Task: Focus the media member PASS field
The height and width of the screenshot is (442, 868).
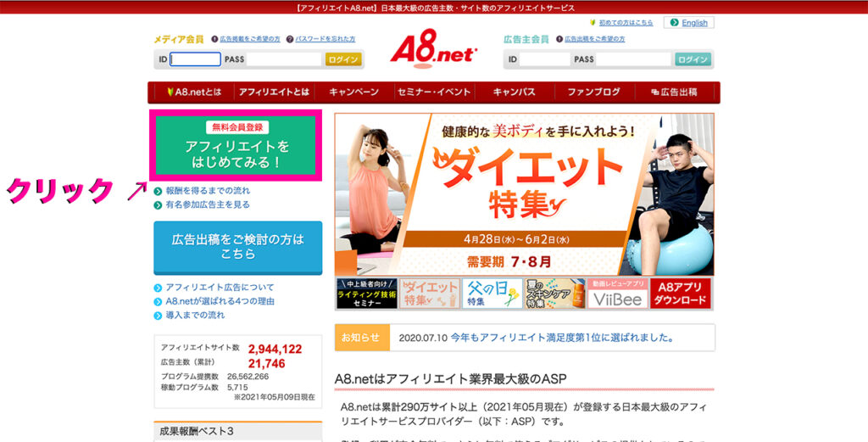Action: pyautogui.click(x=284, y=59)
